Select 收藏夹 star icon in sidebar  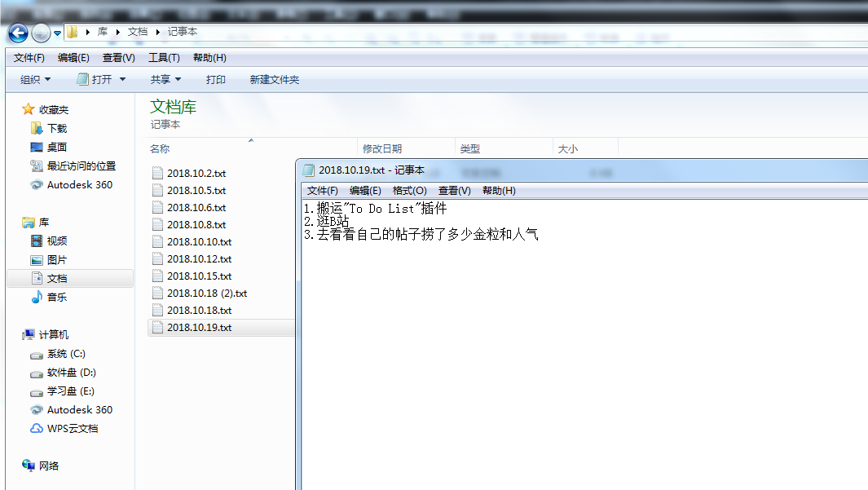coord(29,109)
